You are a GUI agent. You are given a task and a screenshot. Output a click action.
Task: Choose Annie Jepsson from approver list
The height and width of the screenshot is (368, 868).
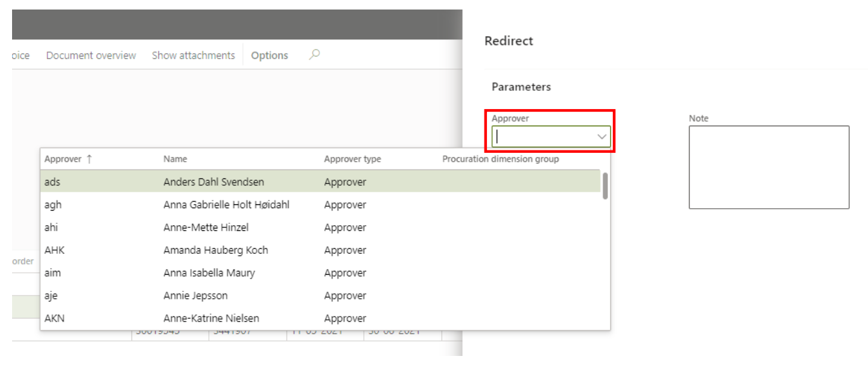pos(195,296)
